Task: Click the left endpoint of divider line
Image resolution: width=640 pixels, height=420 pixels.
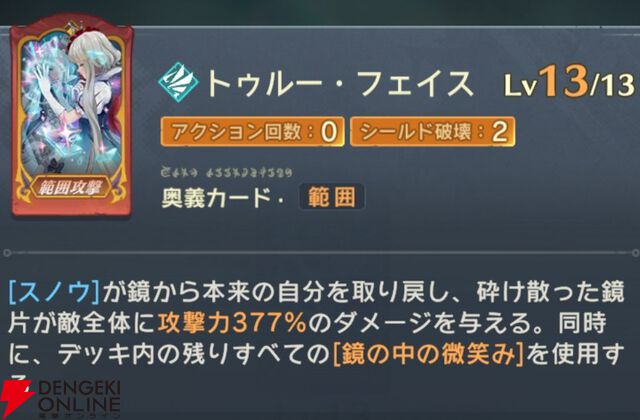Action: (x=7, y=253)
